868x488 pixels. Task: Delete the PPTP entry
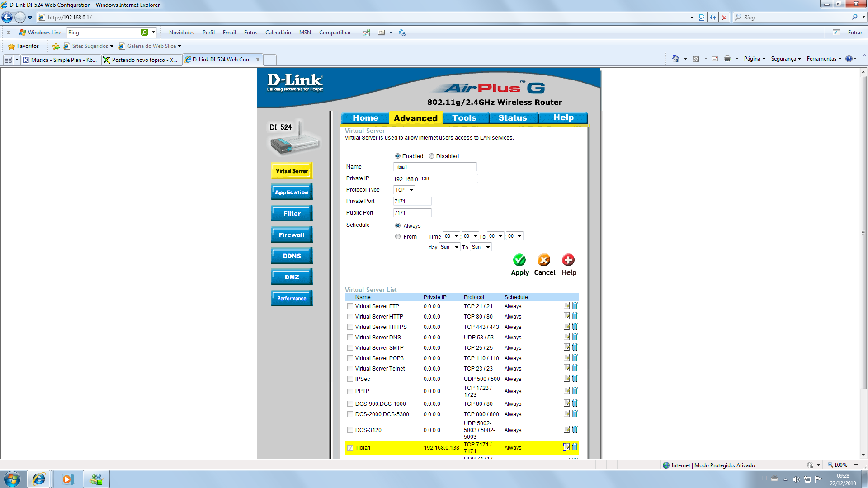point(575,390)
